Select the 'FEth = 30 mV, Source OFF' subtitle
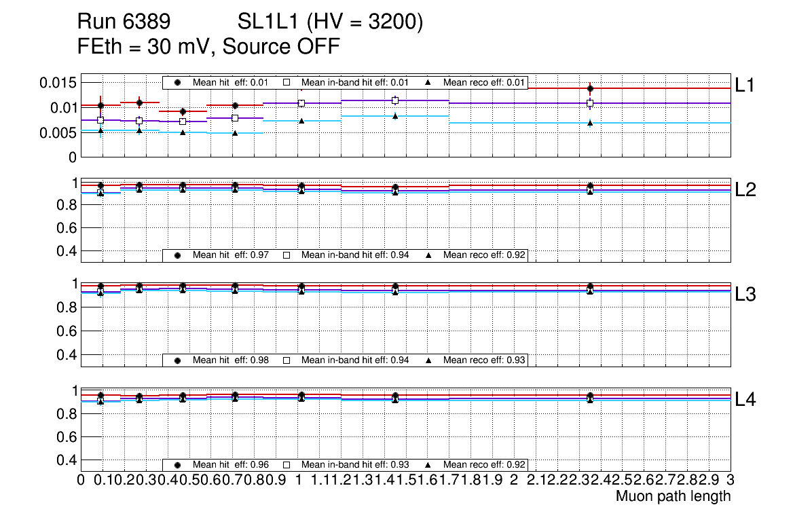Screen dimensions: 812x524 click(208, 46)
